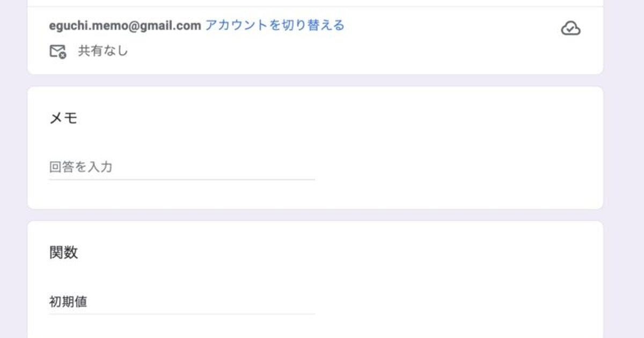This screenshot has height=338, width=644.
Task: Click blank area right of 初期値 input line
Action: [456, 302]
